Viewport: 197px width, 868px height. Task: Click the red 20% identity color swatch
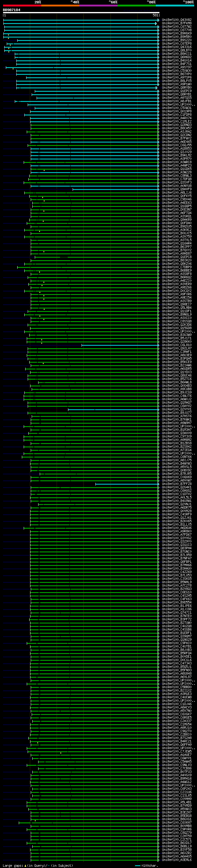point(22,6)
